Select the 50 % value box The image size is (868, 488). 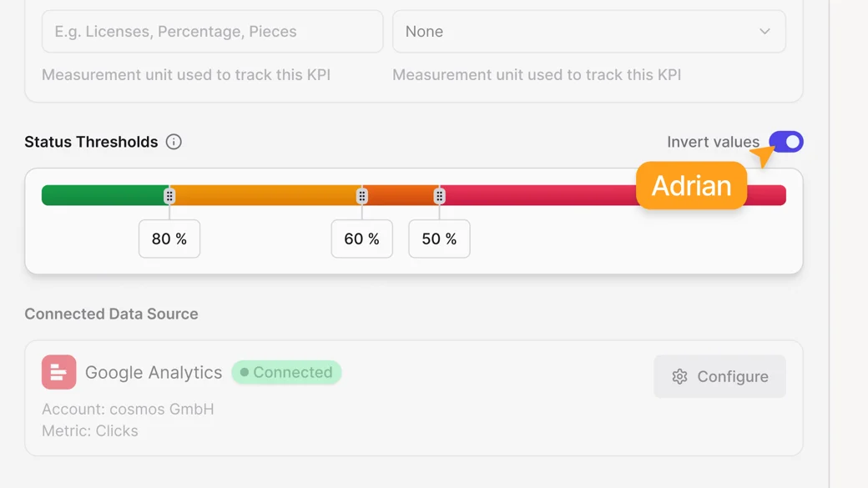(439, 239)
